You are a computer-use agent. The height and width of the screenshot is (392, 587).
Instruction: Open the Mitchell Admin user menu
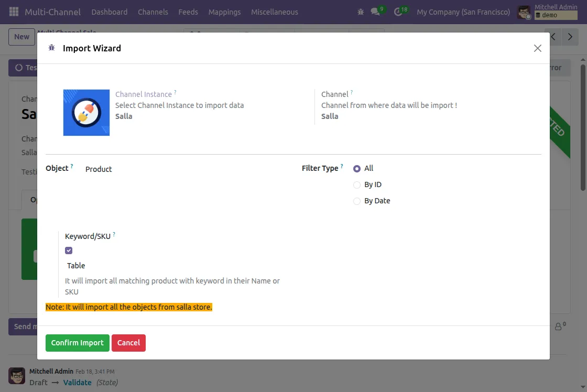pos(547,12)
